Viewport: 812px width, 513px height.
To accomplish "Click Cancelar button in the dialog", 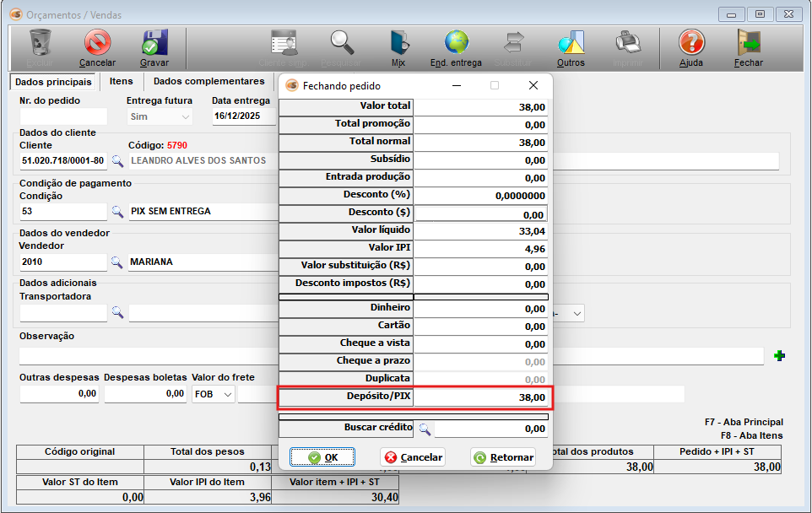I will tap(413, 457).
